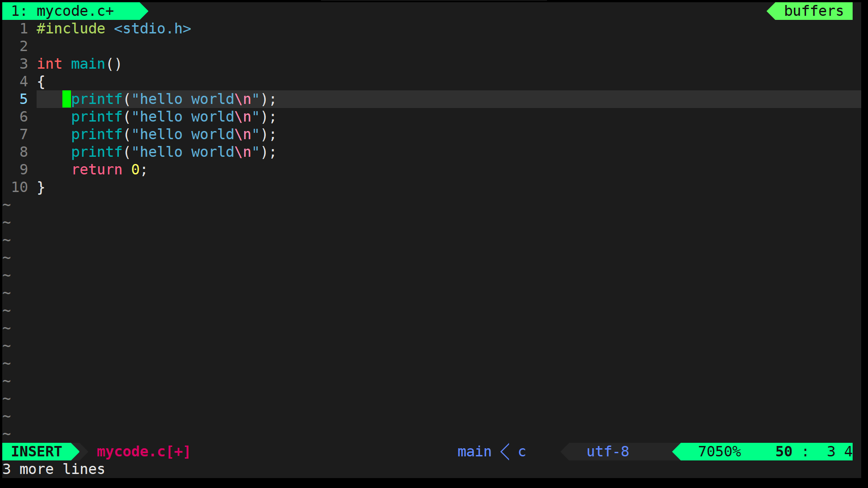Select the mycode.c+ buffer tab
This screenshot has width=868, height=488.
pos(75,11)
